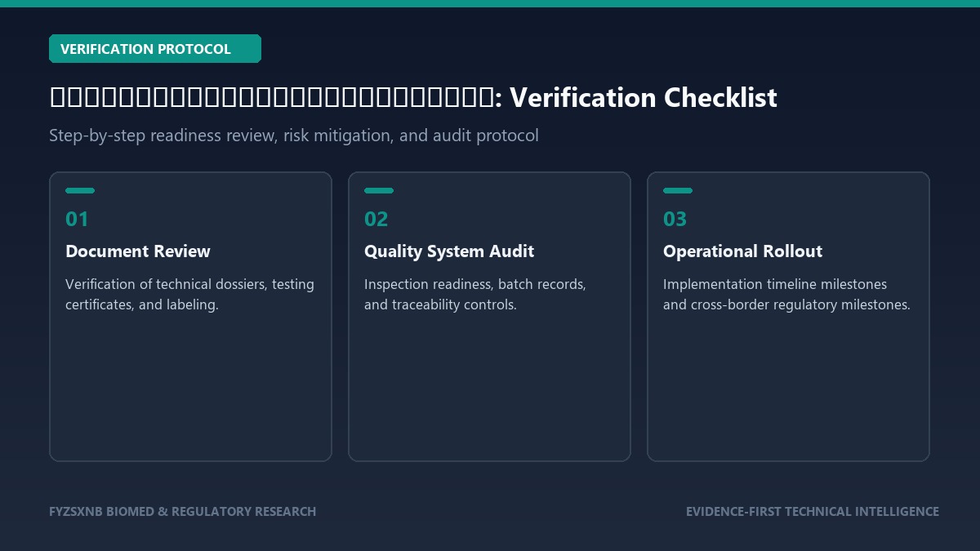This screenshot has height=551, width=980.
Task: Select the 'Quality System Audit' heading
Action: click(449, 251)
